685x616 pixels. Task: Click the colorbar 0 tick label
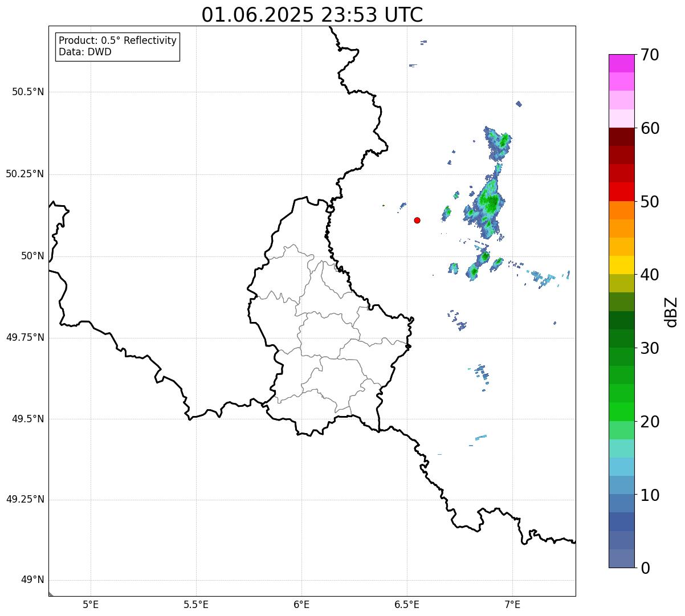pyautogui.click(x=645, y=568)
